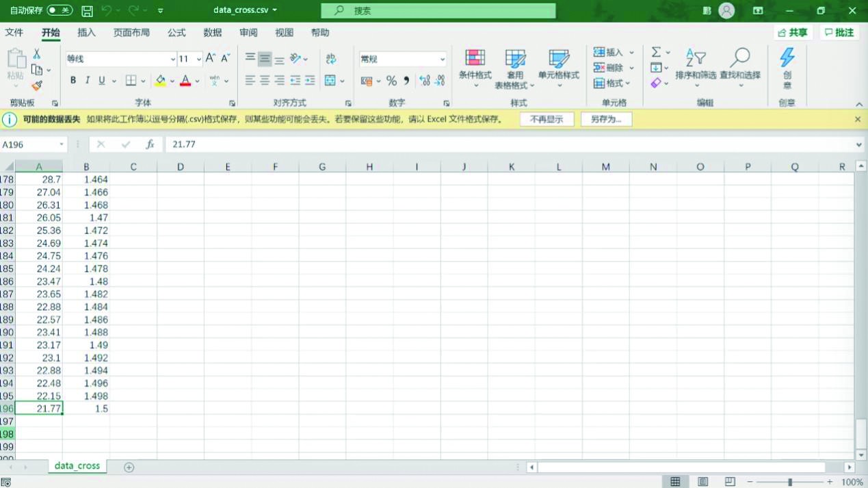Screen dimensions: 868x488
Task: Click the Redo arrow icon
Action: [x=134, y=11]
